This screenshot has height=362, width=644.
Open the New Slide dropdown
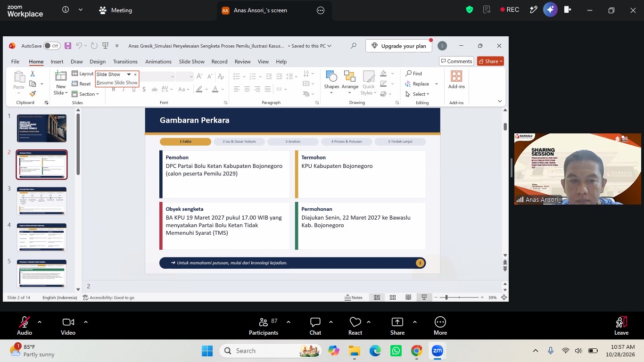click(x=61, y=90)
